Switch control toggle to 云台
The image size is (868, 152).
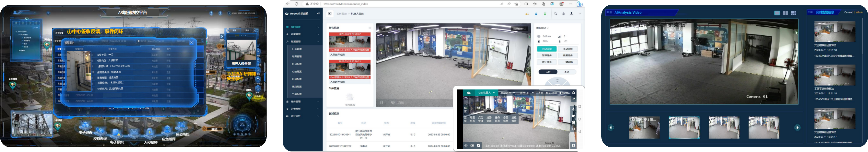coord(548,72)
